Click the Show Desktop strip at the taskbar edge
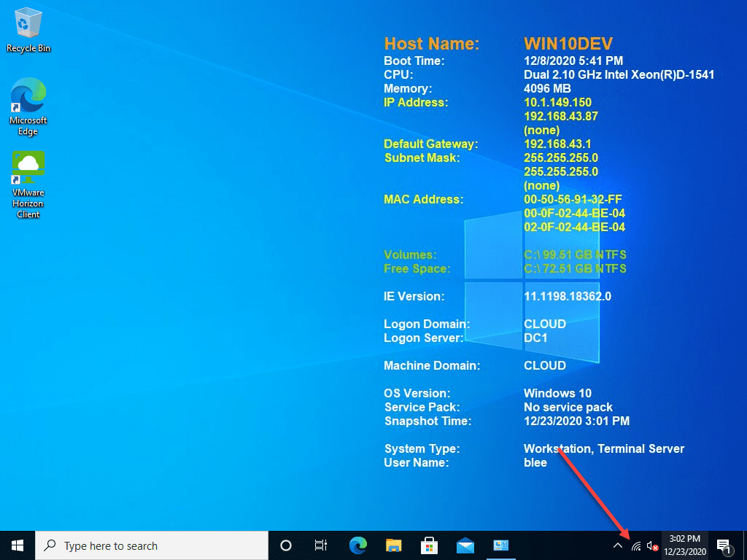The image size is (747, 560). pyautogui.click(x=745, y=545)
